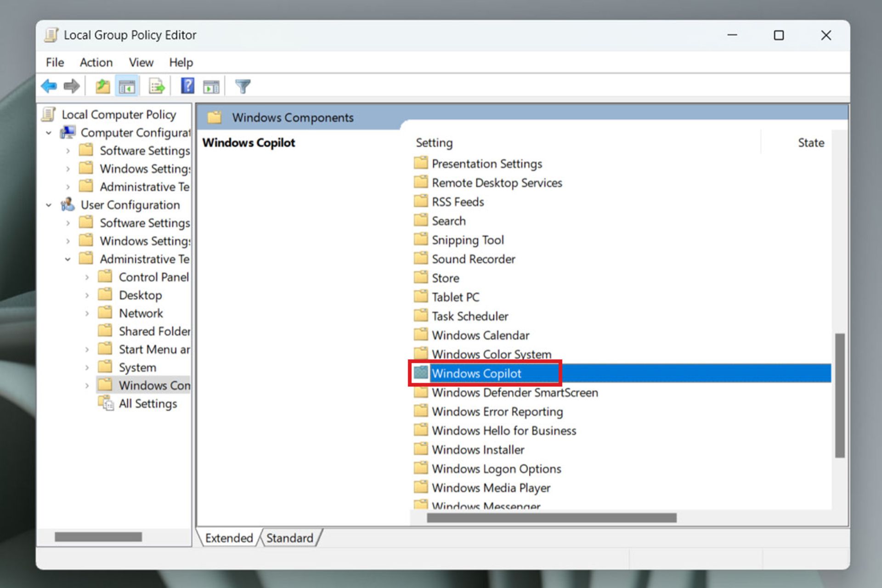
Task: Click folder icon beside Tablet PC
Action: point(421,296)
